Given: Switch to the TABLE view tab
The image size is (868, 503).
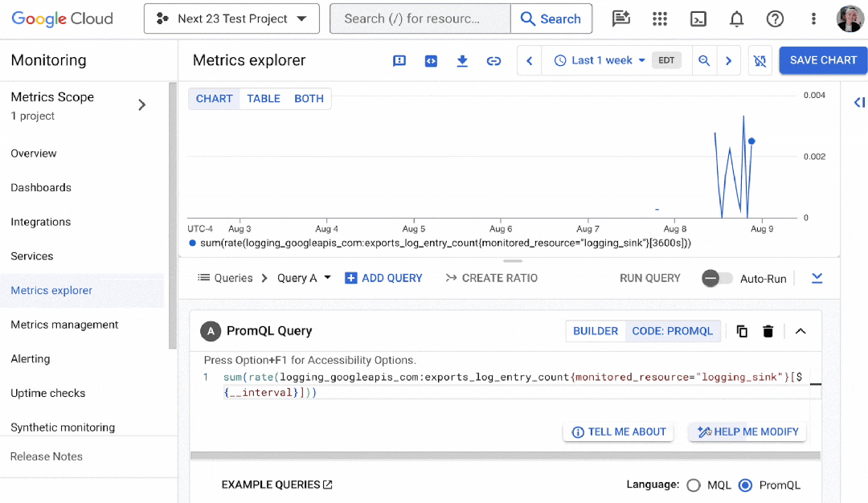Looking at the screenshot, I should click(264, 99).
